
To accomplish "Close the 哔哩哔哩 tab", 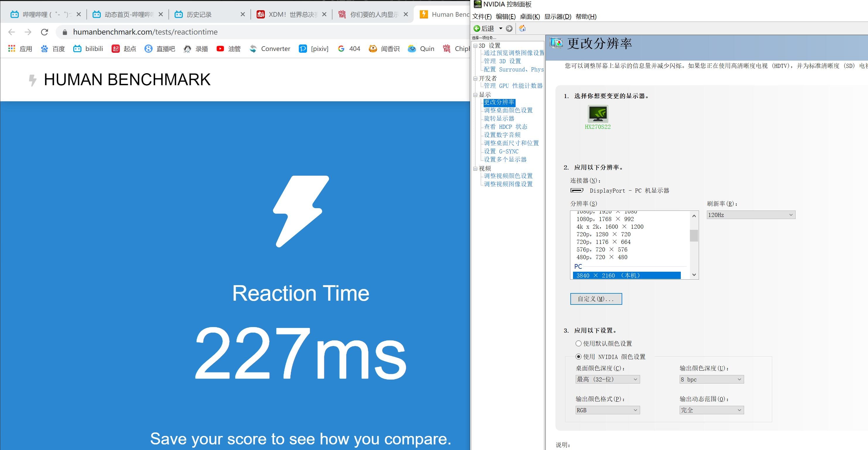I will (79, 14).
